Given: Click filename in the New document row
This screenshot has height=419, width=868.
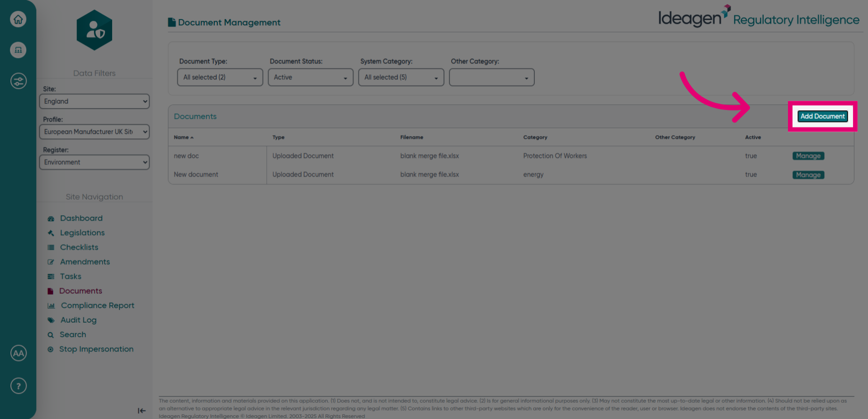Looking at the screenshot, I should (429, 174).
